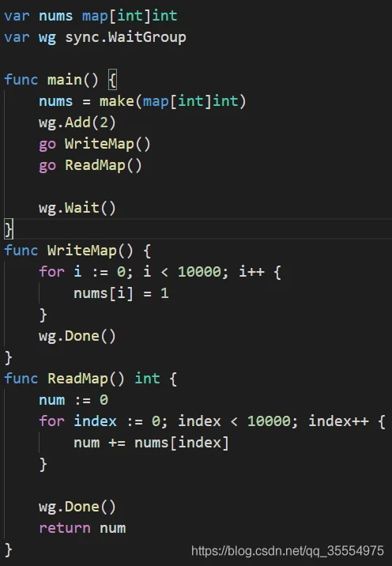This screenshot has height=566, width=392.
Task: Click the int return type of ReadMap
Action: (147, 379)
